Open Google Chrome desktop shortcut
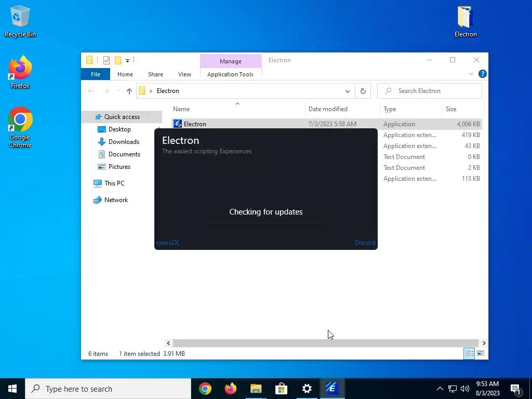The height and width of the screenshot is (399, 532). click(20, 128)
